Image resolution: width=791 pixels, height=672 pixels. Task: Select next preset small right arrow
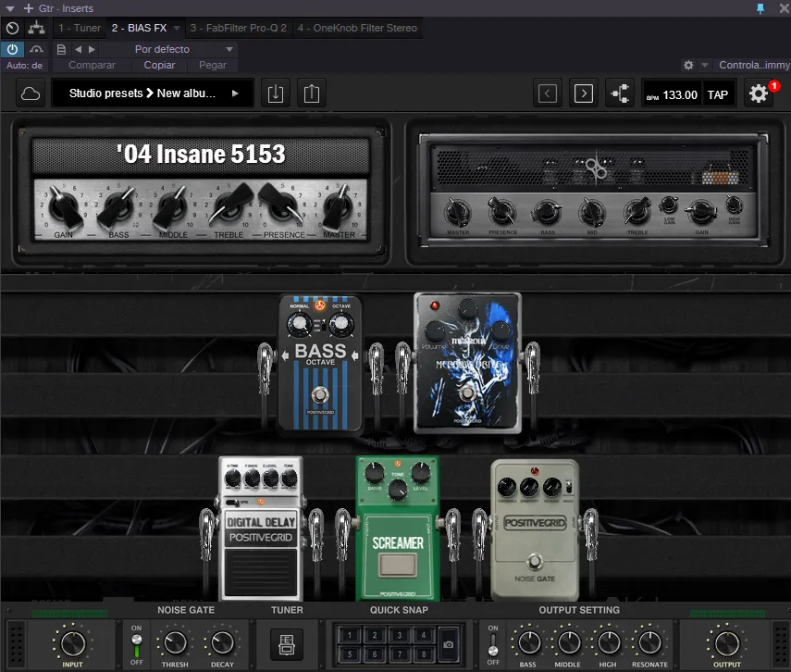point(92,49)
